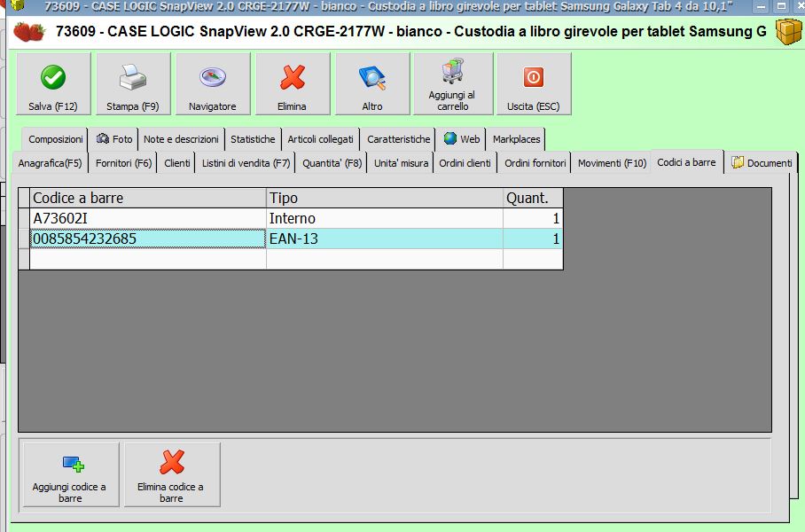Open the Caratteristiche tab

click(x=398, y=139)
